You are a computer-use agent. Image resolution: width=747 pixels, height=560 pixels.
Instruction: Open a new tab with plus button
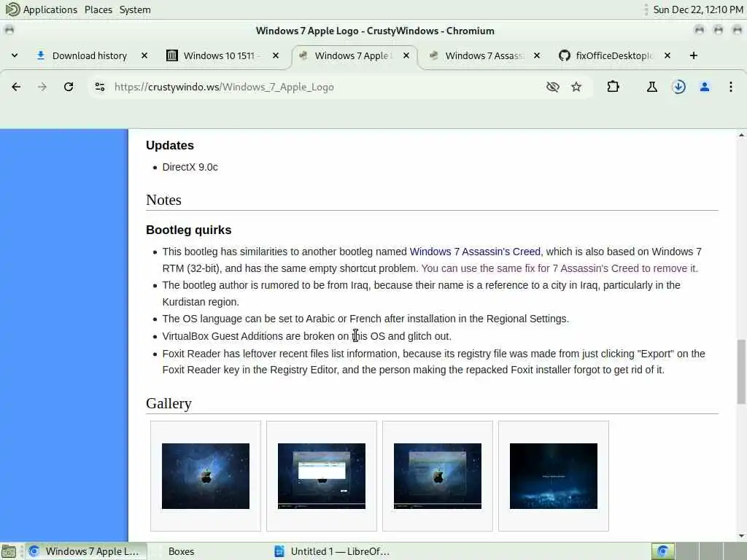click(694, 55)
